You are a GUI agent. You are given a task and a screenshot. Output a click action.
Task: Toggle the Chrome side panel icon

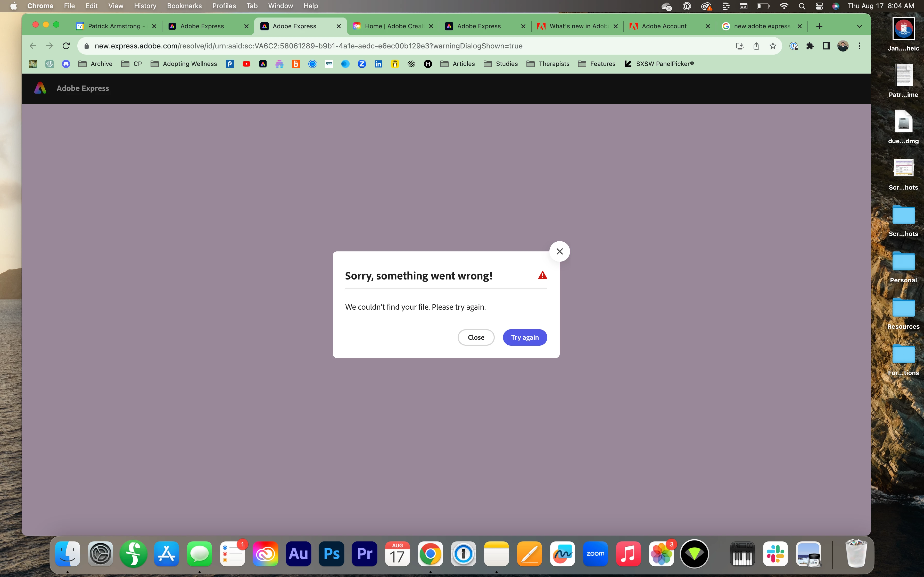(x=826, y=46)
